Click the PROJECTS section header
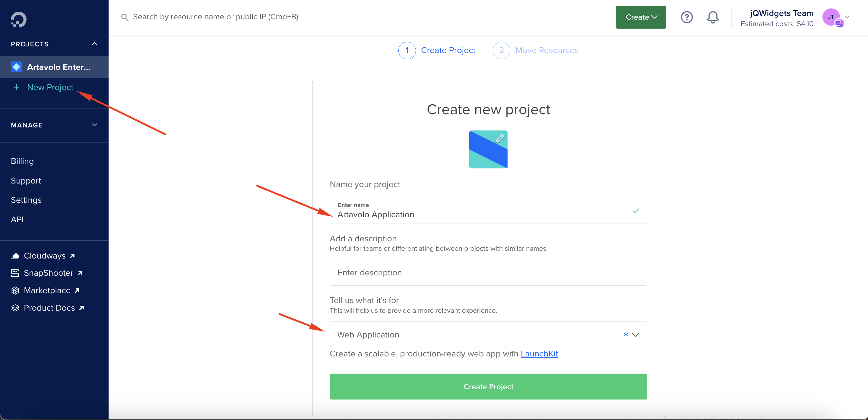Screen dimensions: 868x420 [54, 44]
